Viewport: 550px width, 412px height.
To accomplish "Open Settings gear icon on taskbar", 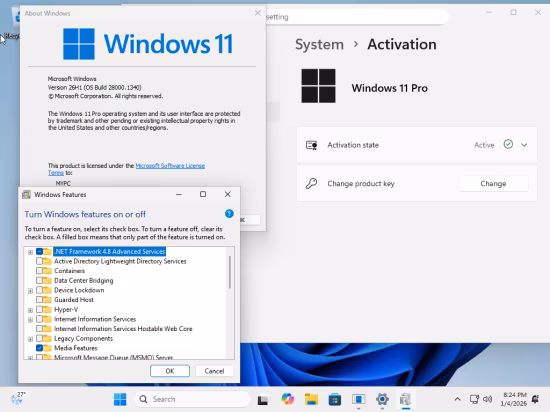I will coord(382,399).
